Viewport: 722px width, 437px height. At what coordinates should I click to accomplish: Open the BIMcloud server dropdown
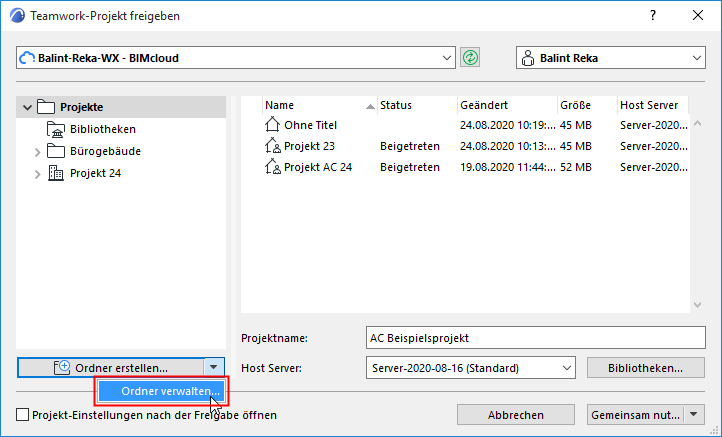446,58
